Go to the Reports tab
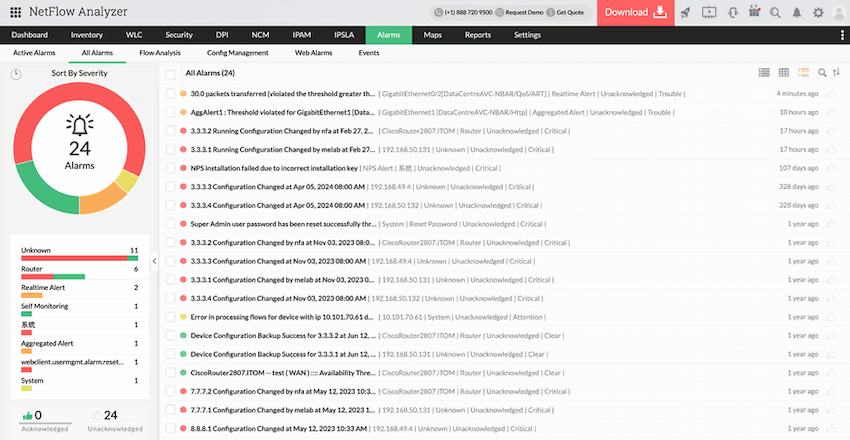This screenshot has height=440, width=850. click(x=478, y=35)
